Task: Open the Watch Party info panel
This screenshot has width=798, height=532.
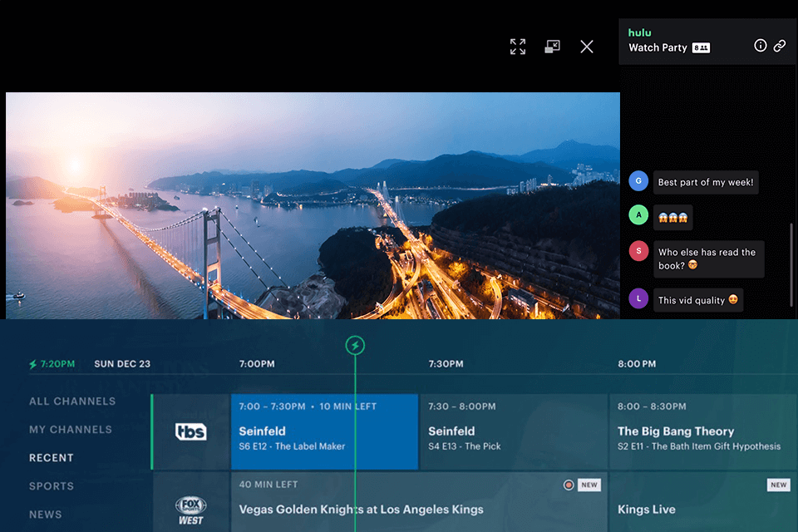Action: click(x=761, y=46)
